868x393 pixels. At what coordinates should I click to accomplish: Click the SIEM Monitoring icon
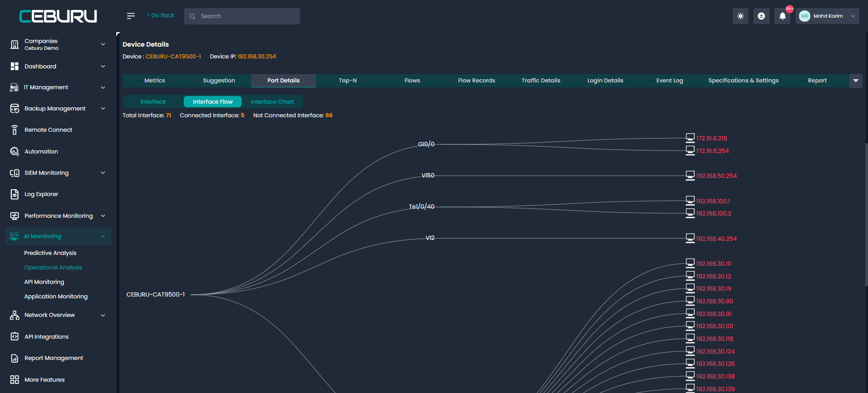click(14, 173)
